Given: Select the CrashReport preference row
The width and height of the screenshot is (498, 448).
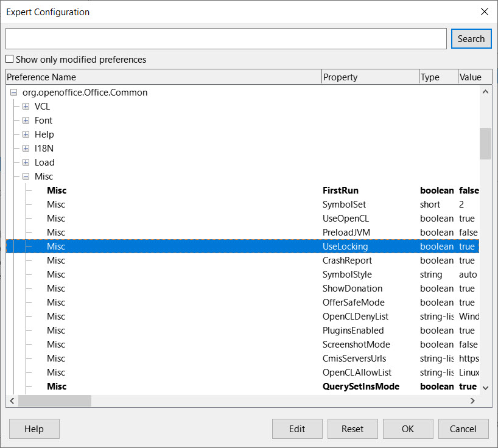Looking at the screenshot, I should coord(243,260).
